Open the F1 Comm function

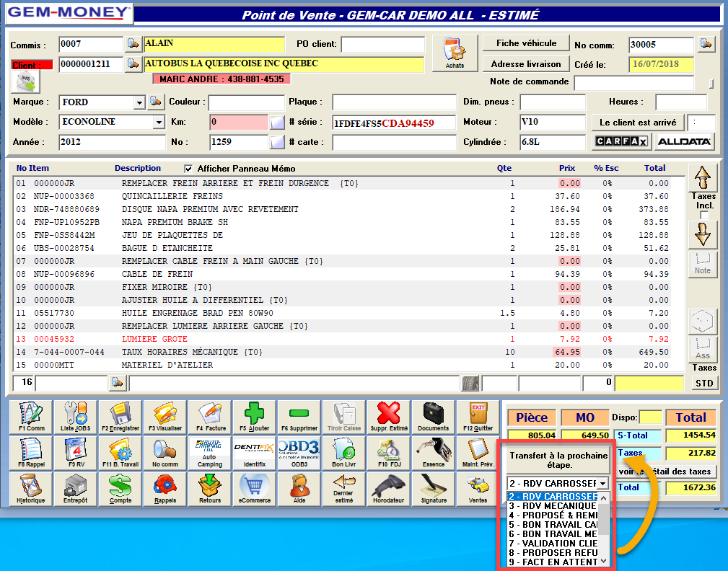pyautogui.click(x=31, y=417)
